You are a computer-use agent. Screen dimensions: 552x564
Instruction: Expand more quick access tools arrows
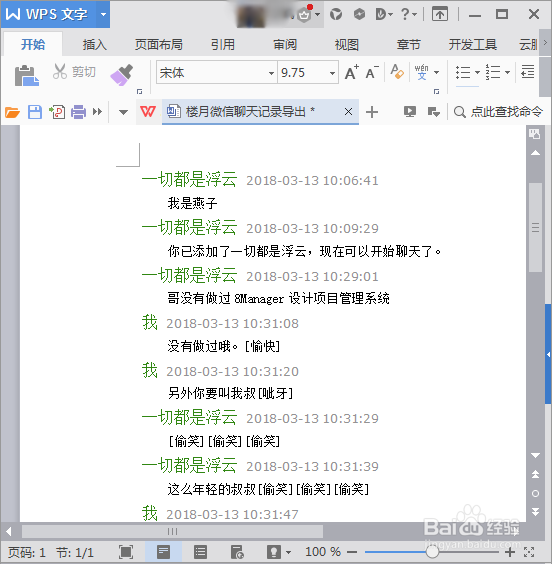point(97,112)
